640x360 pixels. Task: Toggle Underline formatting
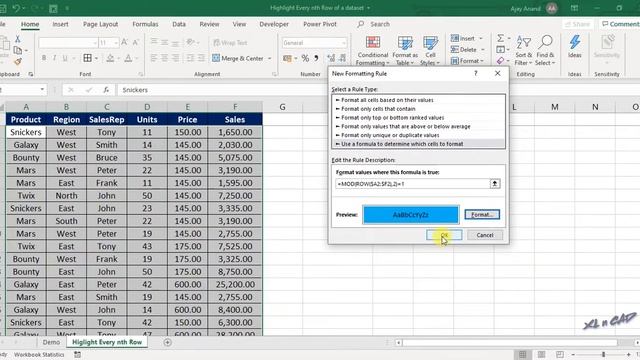coord(65,58)
